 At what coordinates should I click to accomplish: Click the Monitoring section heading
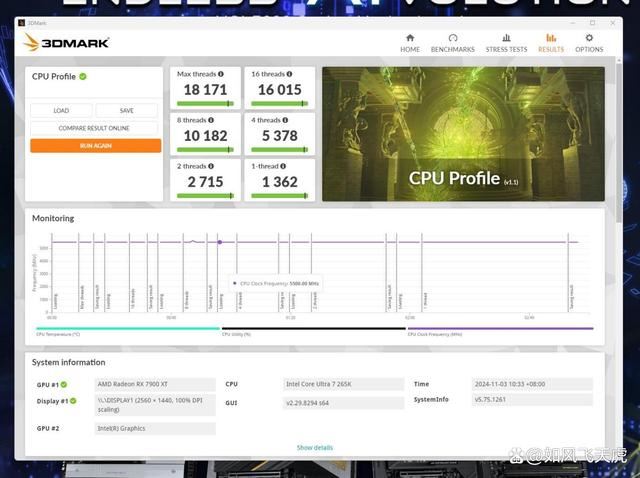[x=53, y=218]
